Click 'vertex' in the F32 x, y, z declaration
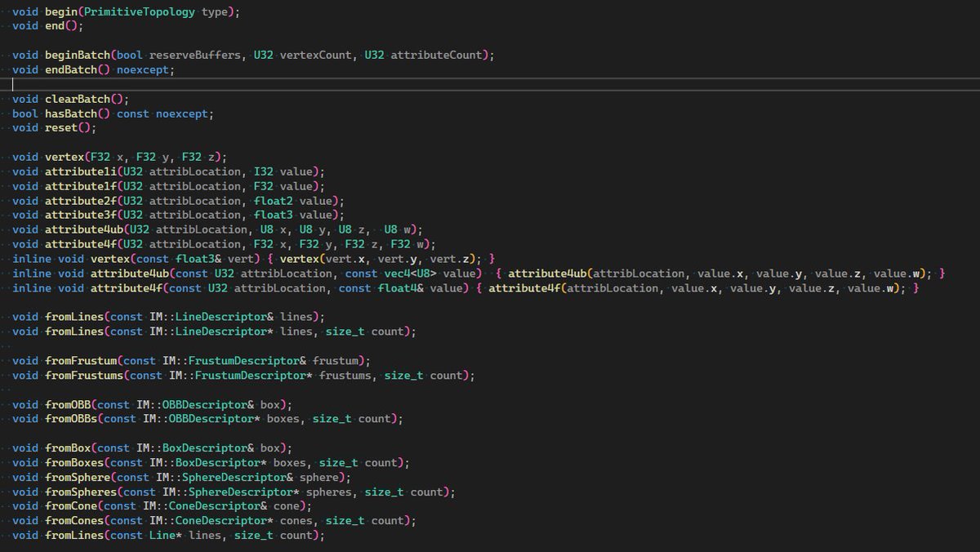The image size is (980, 552). 65,157
